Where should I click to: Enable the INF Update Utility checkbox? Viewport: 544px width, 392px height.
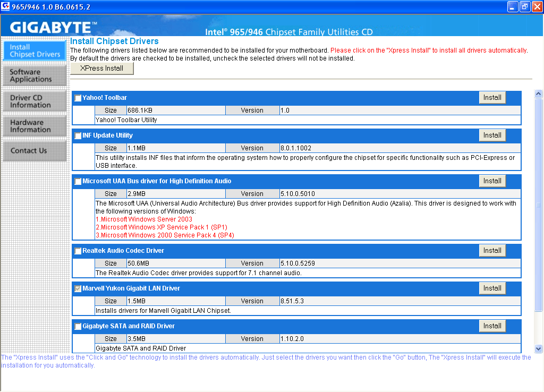pyautogui.click(x=78, y=136)
